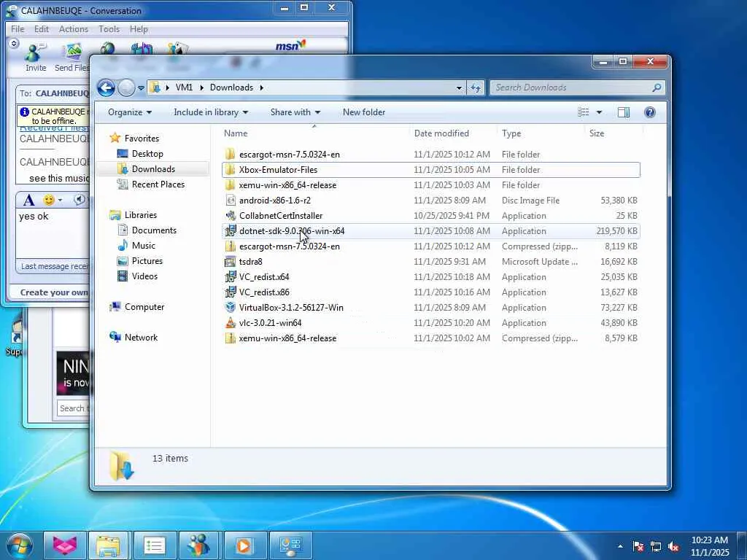The image size is (747, 560).
Task: Open the Share with menu
Action: 295,112
